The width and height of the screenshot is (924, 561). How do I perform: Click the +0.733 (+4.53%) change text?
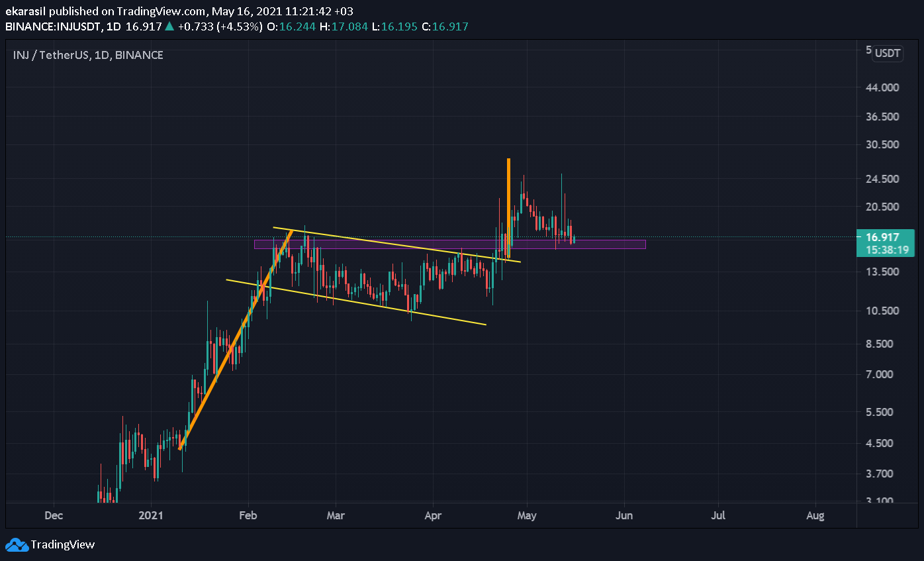[x=220, y=26]
